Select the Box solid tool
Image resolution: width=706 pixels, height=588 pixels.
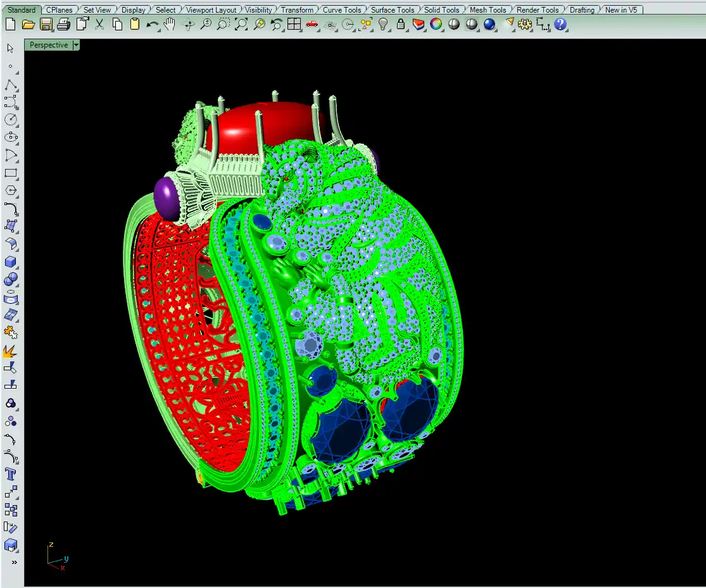point(11,262)
